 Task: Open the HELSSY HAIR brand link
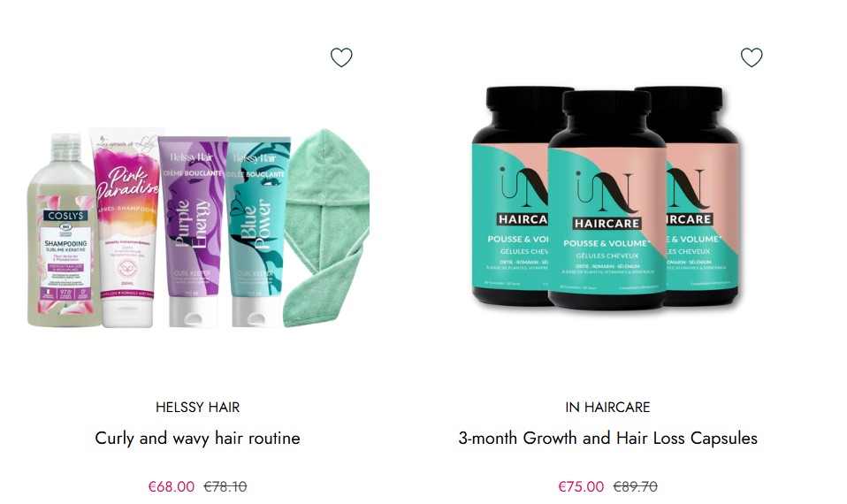point(198,408)
